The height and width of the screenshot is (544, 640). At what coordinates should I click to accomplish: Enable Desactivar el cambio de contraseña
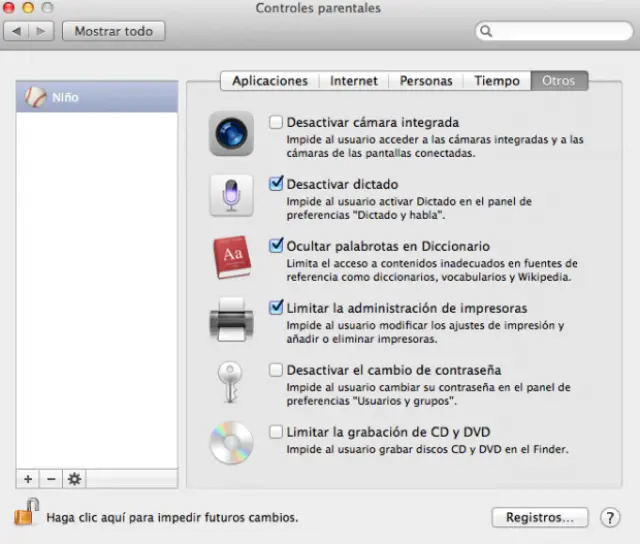[x=276, y=370]
